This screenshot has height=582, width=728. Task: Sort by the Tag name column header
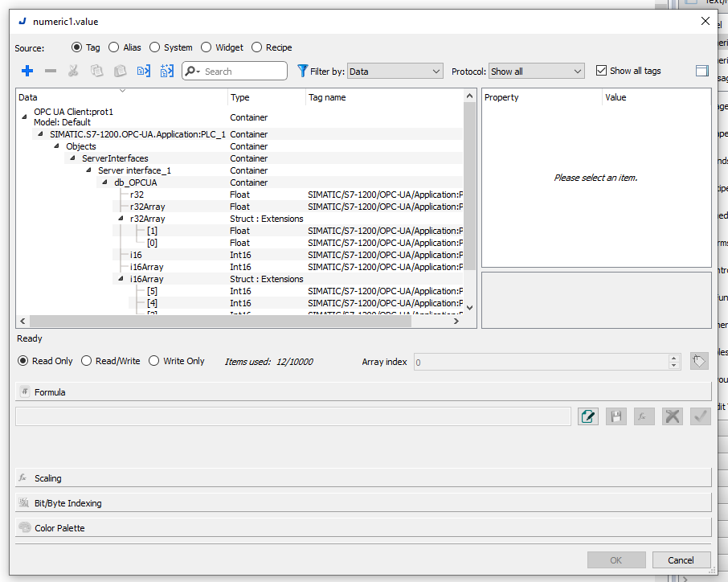pyautogui.click(x=384, y=97)
